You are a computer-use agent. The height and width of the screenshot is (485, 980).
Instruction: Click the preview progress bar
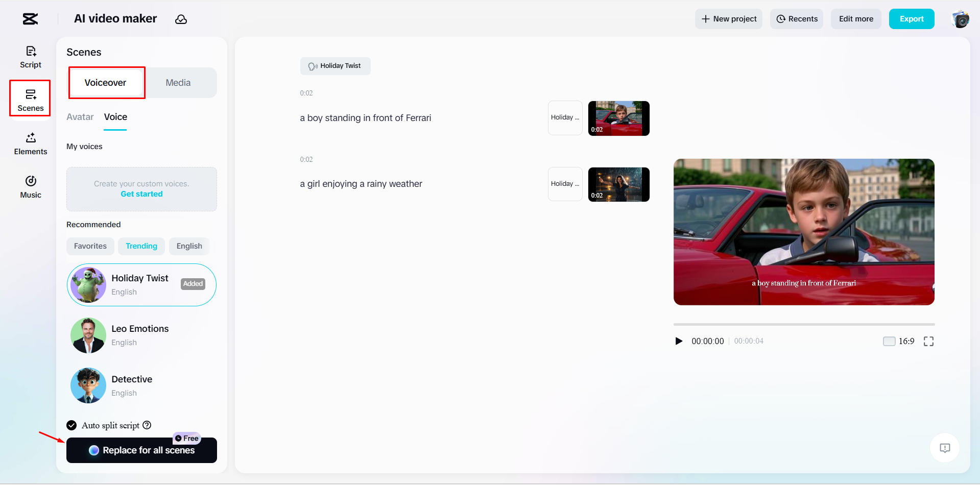click(804, 324)
